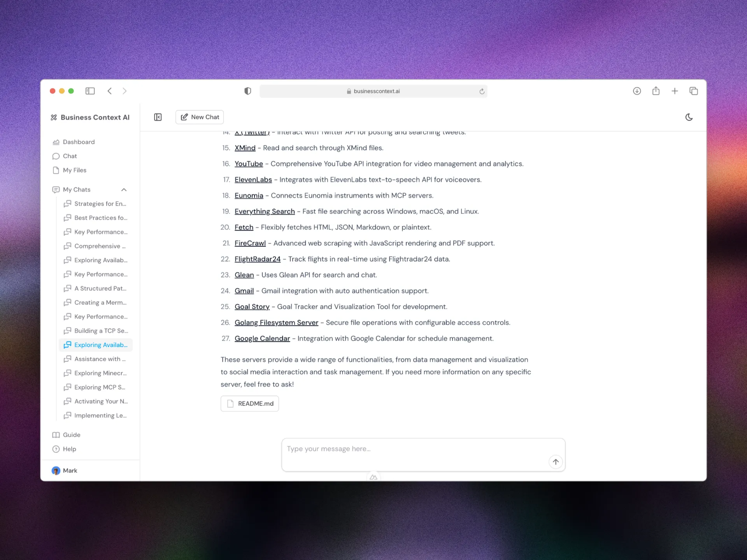747x560 pixels.
Task: Open chat 'Comprehensive ...'
Action: (95, 246)
